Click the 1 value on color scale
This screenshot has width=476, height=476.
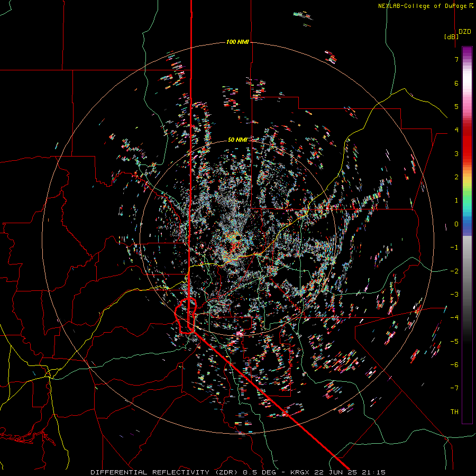[x=456, y=200]
